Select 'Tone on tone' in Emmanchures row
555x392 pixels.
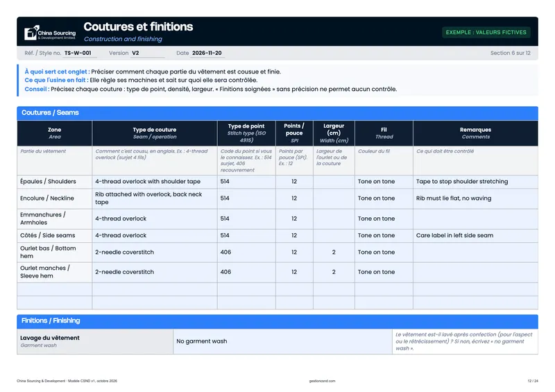(x=384, y=219)
